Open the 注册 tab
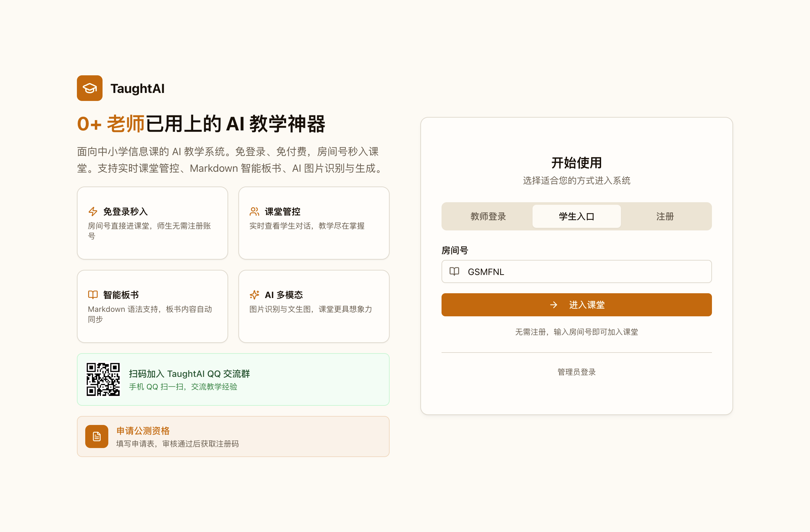The image size is (810, 532). (x=665, y=216)
